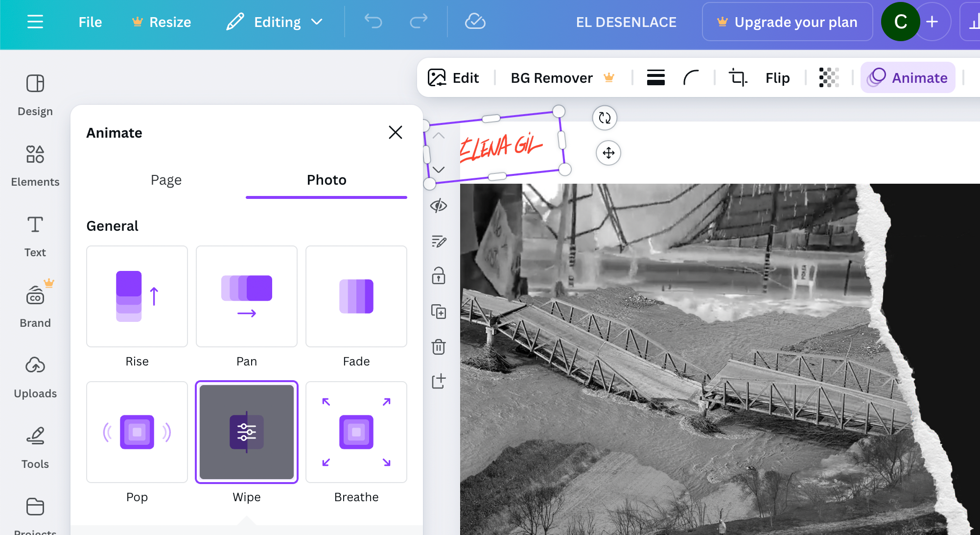Click the EL DESENLACE document title
This screenshot has width=980, height=535.
point(626,22)
